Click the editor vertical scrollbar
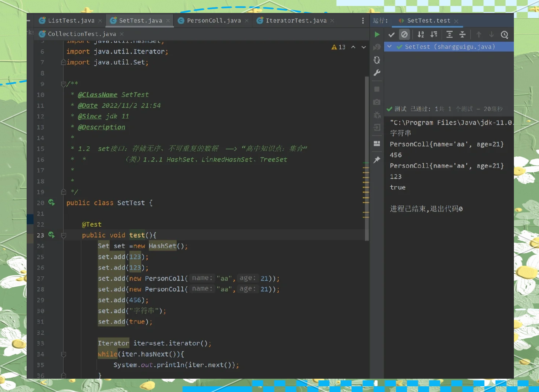The width and height of the screenshot is (539, 392). 367,159
